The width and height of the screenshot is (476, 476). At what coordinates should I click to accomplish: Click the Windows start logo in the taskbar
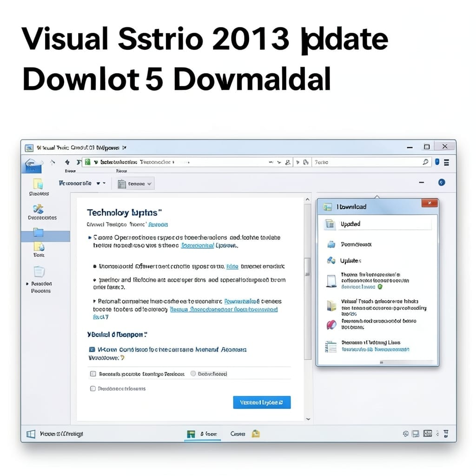(x=31, y=434)
